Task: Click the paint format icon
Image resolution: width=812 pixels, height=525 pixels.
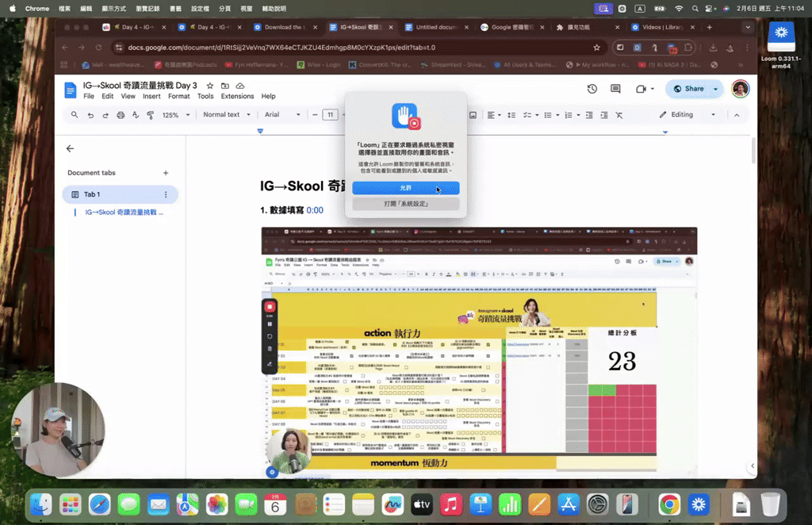Action: coord(150,115)
